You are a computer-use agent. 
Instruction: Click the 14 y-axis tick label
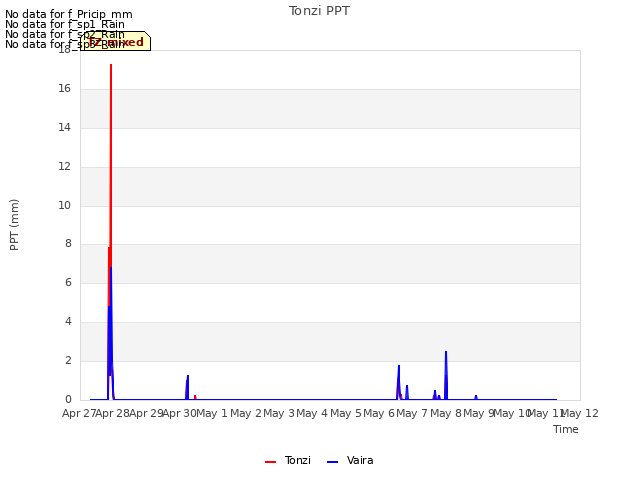click(64, 127)
